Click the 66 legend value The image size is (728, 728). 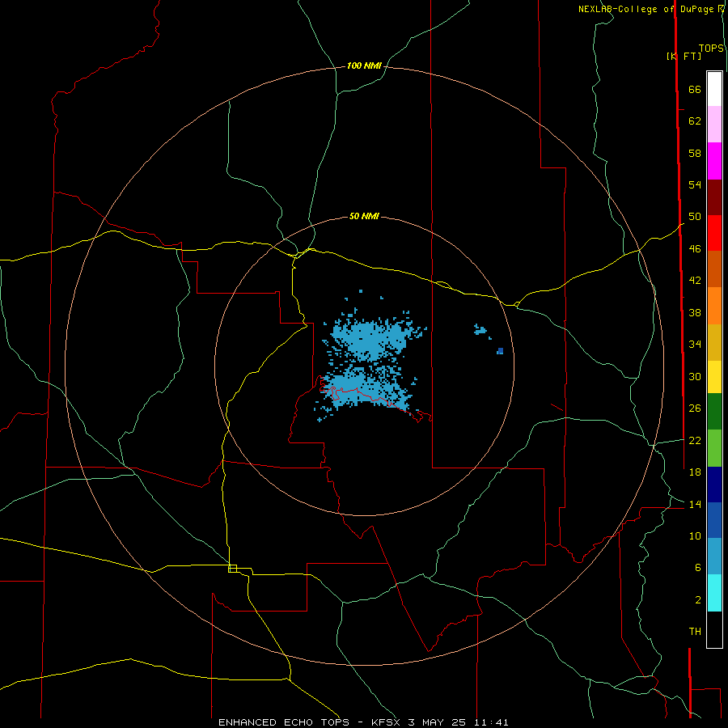click(695, 90)
